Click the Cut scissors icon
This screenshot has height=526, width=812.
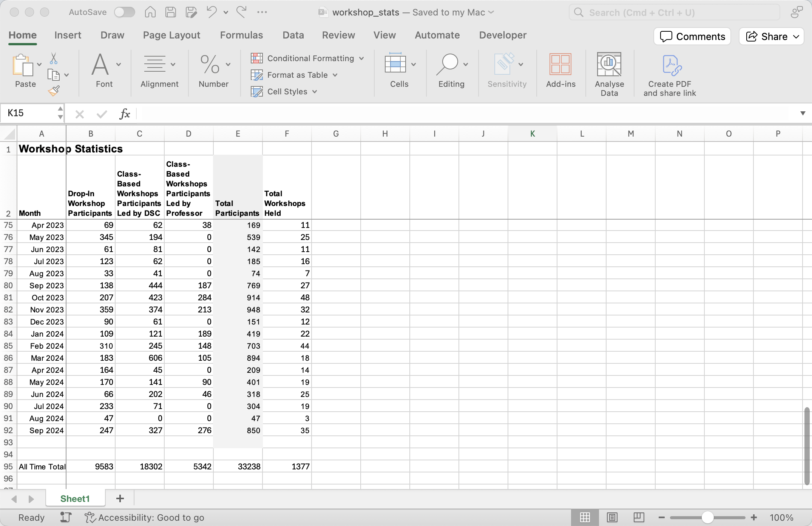point(54,58)
